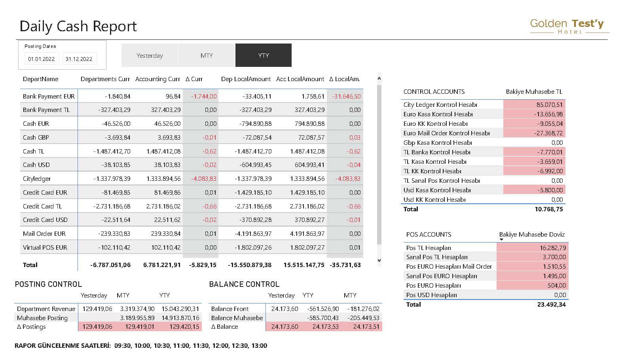Click Balance Muhasebe row label

[x=237, y=318]
